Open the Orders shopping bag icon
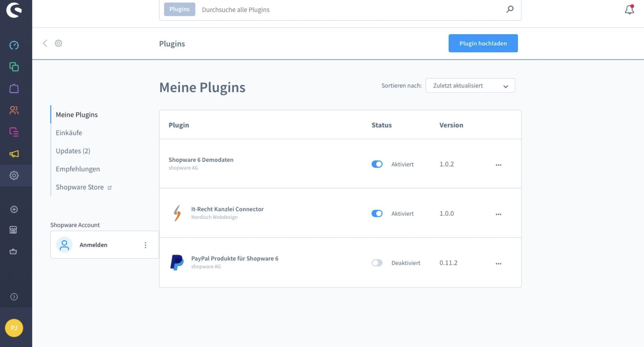Image resolution: width=644 pixels, height=347 pixels. pos(14,89)
